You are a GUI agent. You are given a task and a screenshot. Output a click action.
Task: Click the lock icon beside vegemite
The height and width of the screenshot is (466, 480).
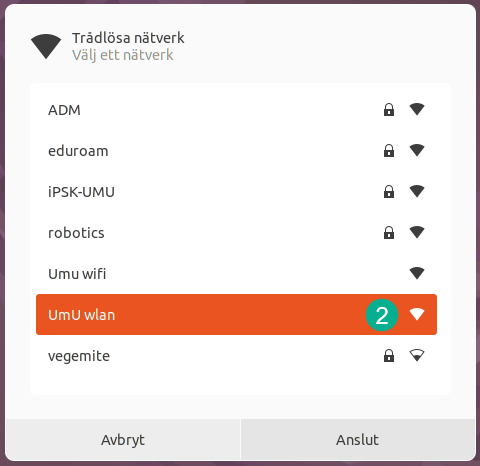tap(389, 356)
